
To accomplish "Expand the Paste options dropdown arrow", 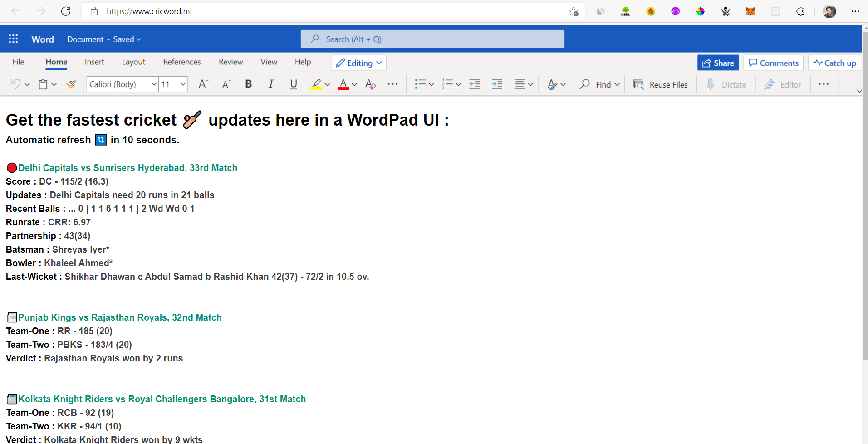I will (x=54, y=84).
